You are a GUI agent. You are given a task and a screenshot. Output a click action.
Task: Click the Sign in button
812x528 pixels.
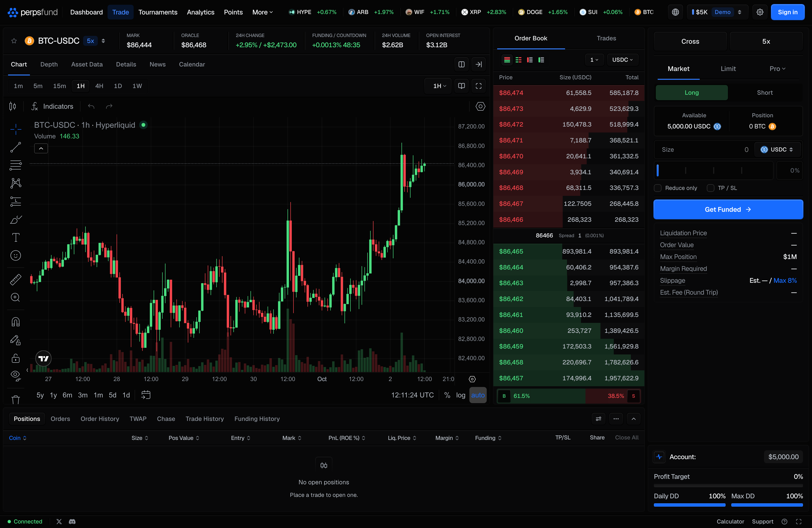(788, 12)
